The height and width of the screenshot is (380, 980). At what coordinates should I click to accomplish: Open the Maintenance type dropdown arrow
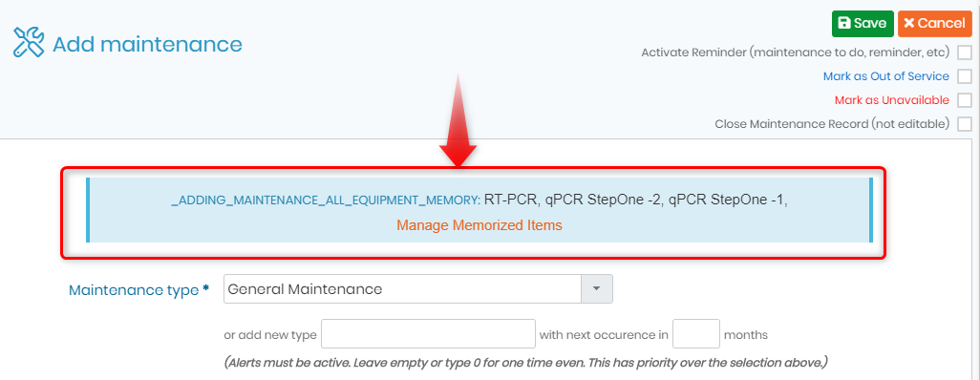(x=597, y=288)
